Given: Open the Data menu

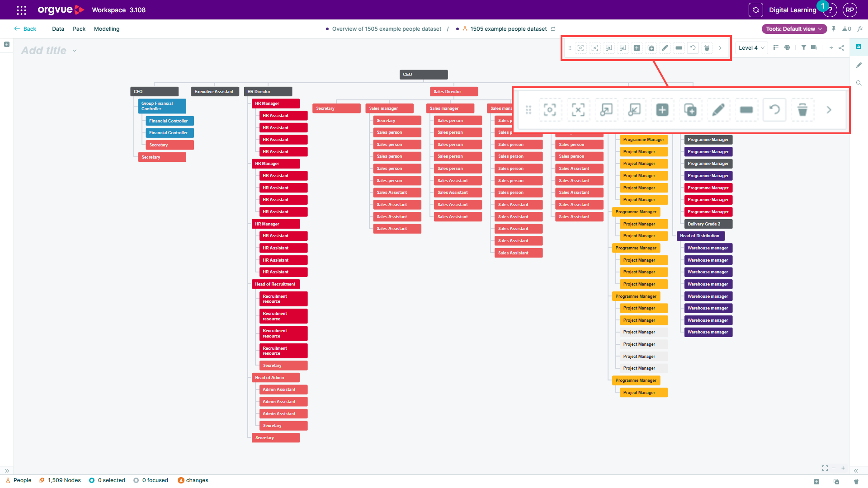Looking at the screenshot, I should (58, 29).
